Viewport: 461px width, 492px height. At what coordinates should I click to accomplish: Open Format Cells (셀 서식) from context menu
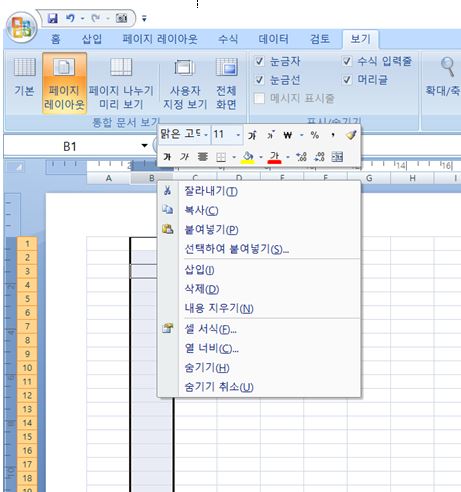point(259,329)
